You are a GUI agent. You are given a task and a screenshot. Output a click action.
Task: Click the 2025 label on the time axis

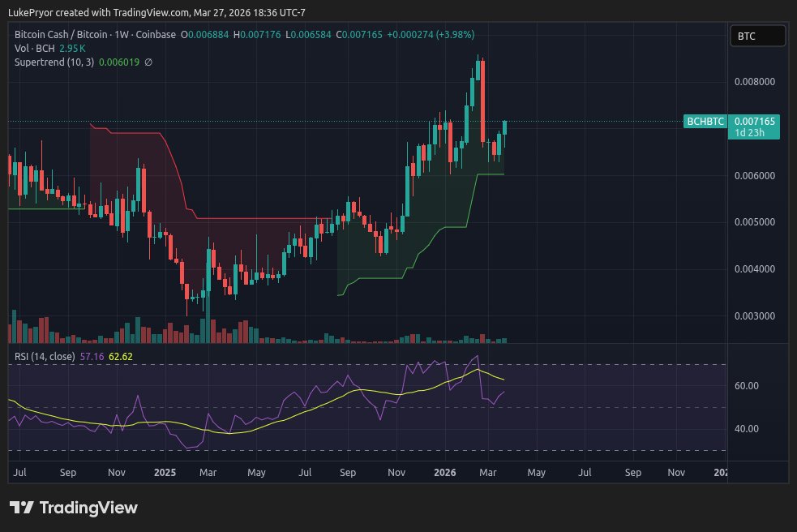click(x=165, y=472)
